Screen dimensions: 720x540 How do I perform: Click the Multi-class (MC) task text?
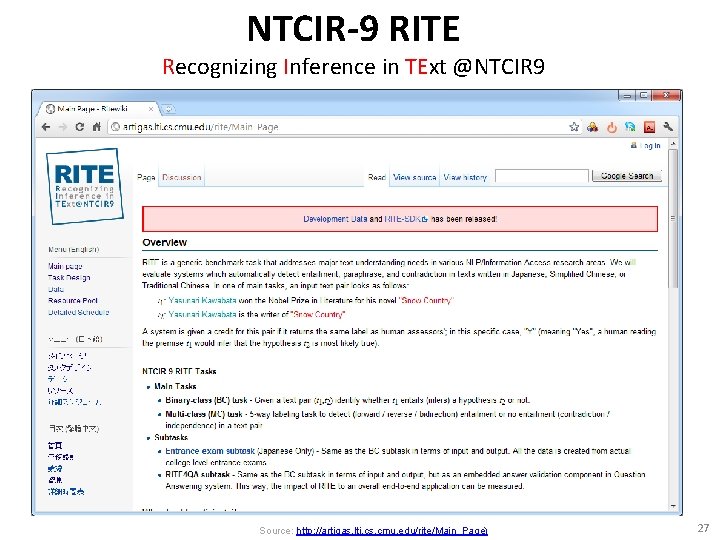(x=204, y=414)
